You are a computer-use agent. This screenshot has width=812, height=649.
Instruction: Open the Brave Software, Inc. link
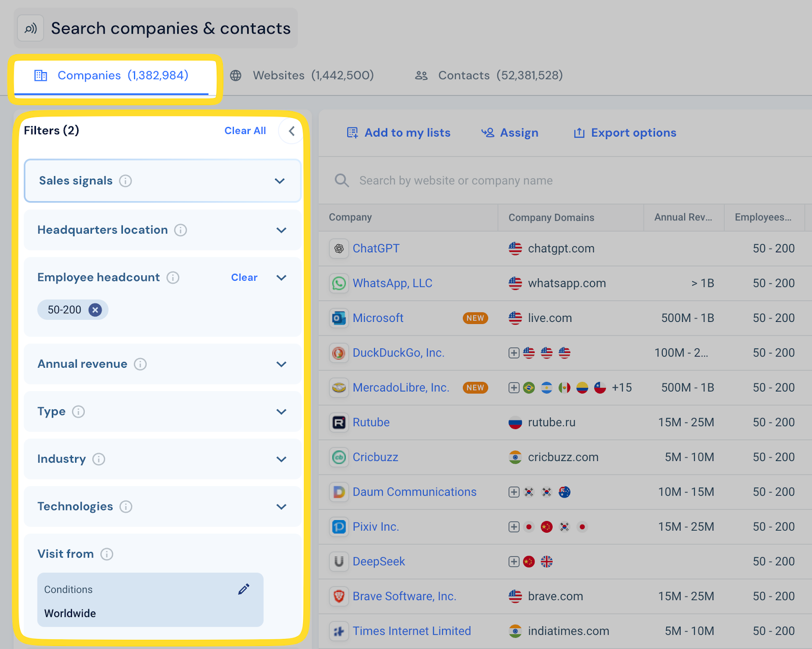tap(404, 596)
